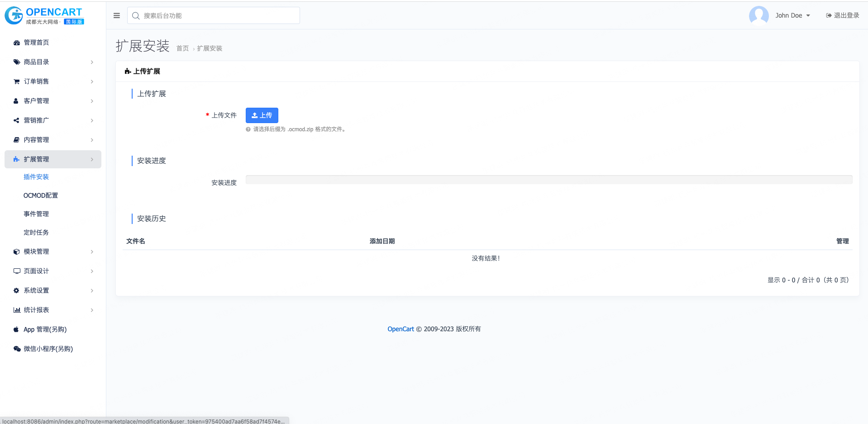Click the 安装进度 progress bar
The width and height of the screenshot is (868, 424).
coord(548,180)
